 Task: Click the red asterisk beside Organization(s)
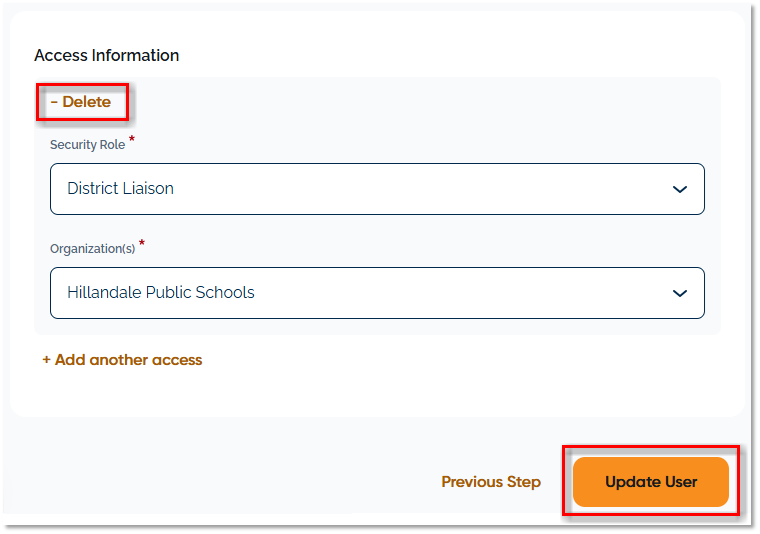tap(142, 245)
